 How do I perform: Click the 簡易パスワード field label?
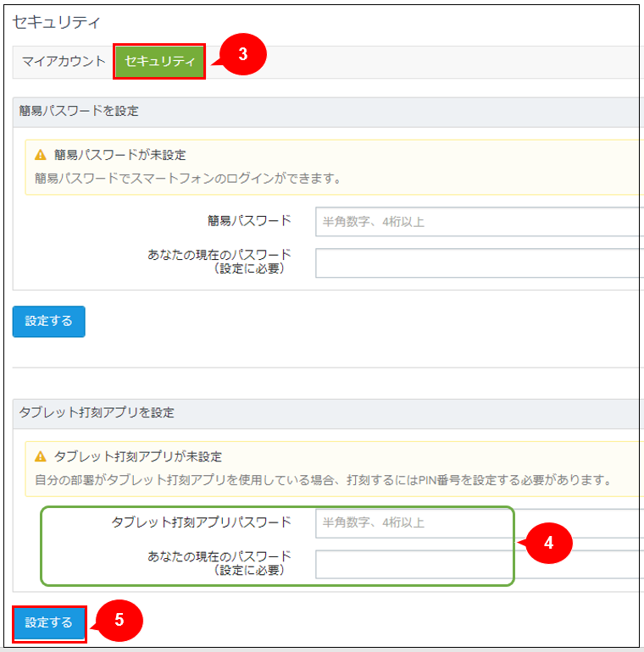coord(249,221)
